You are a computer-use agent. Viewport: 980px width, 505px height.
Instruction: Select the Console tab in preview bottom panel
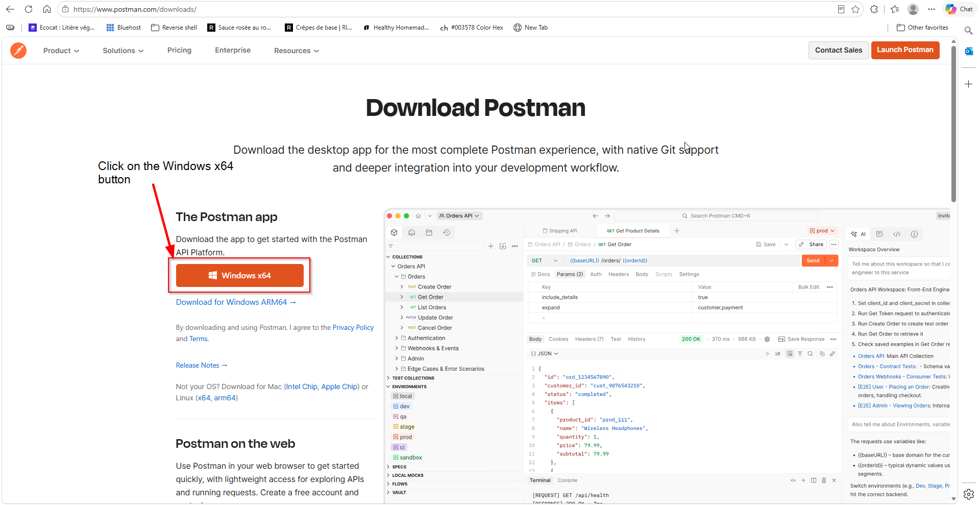point(567,480)
